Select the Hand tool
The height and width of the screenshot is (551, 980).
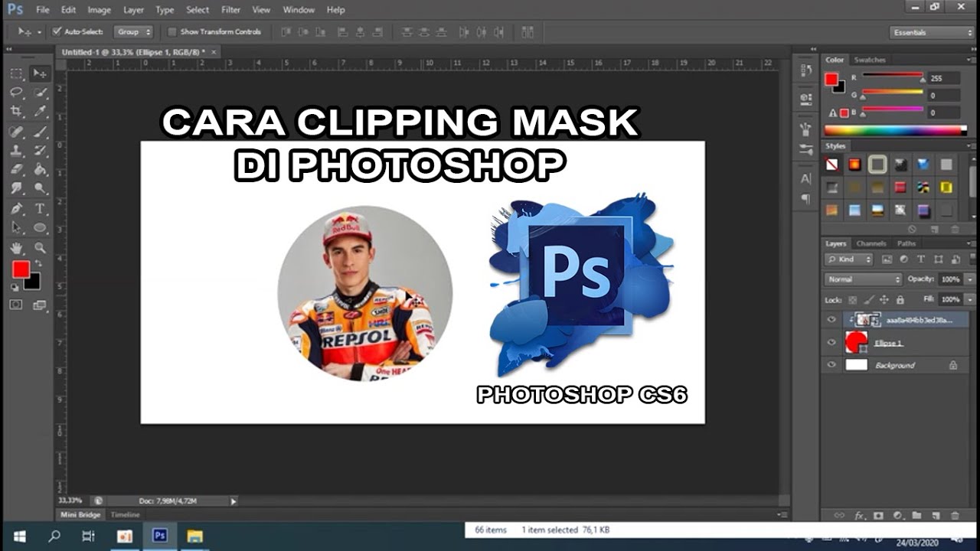click(x=16, y=248)
